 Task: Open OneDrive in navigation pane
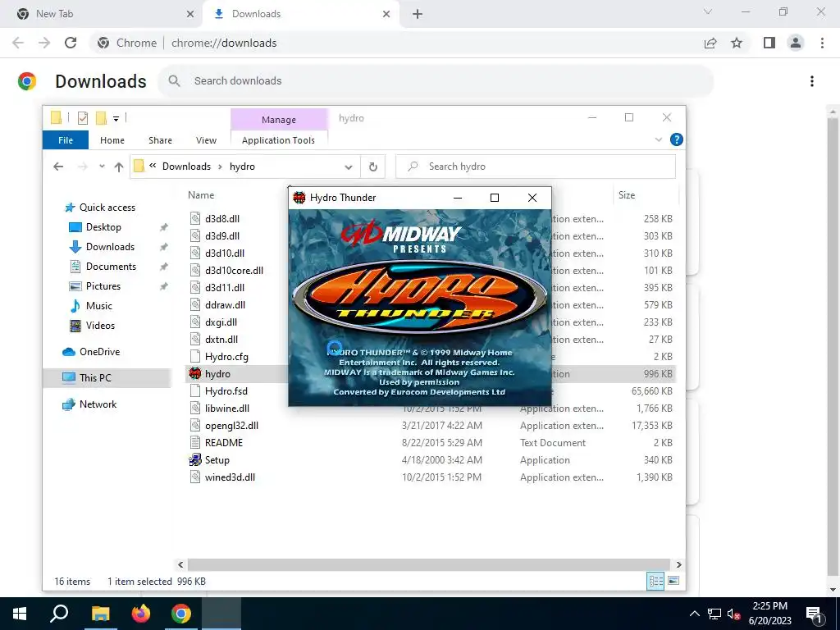tap(99, 352)
